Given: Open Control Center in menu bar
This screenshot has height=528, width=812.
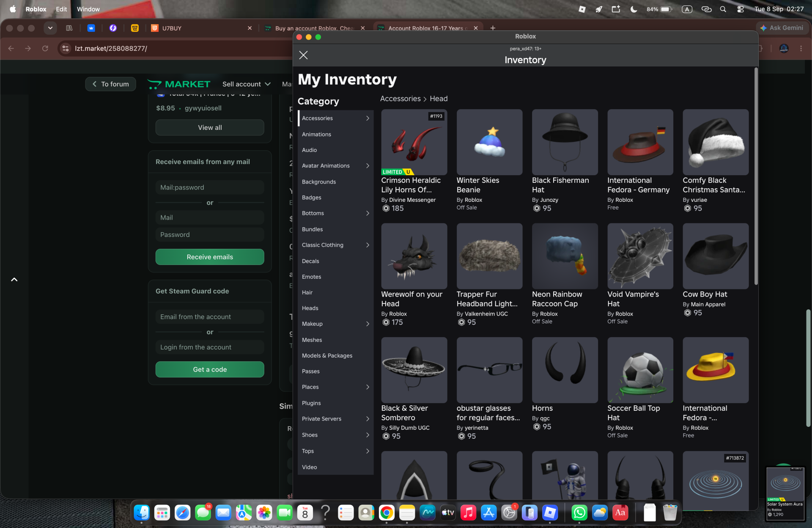Looking at the screenshot, I should click(741, 9).
